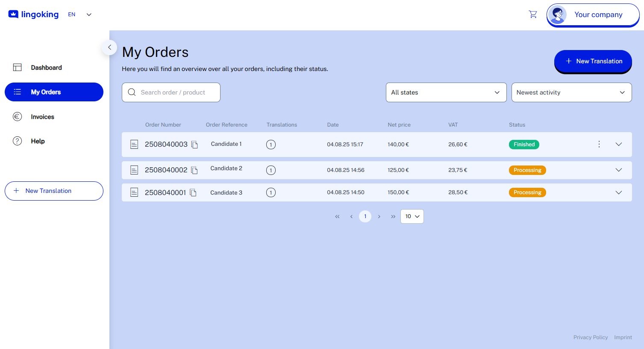Open the Newest activity sort dropdown
Screen dimensions: 644x349
[571, 92]
